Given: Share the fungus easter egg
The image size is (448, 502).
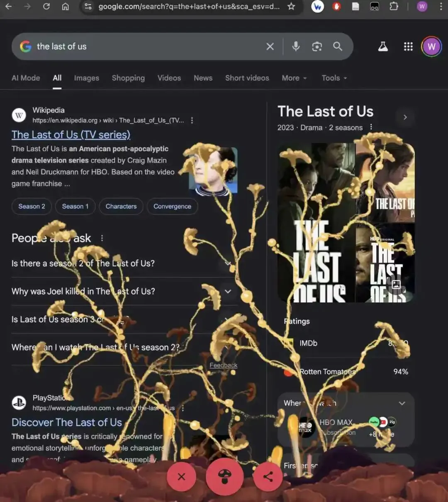Looking at the screenshot, I should click(x=268, y=477).
